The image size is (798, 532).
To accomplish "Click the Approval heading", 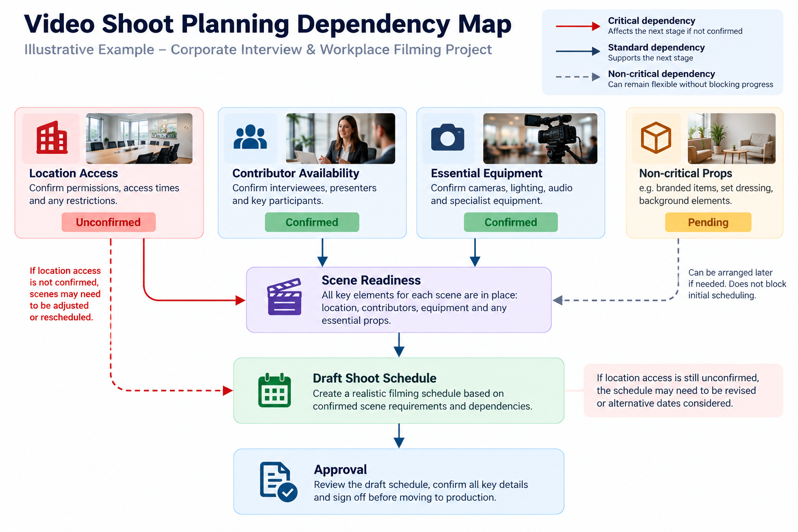I will pos(340,470).
